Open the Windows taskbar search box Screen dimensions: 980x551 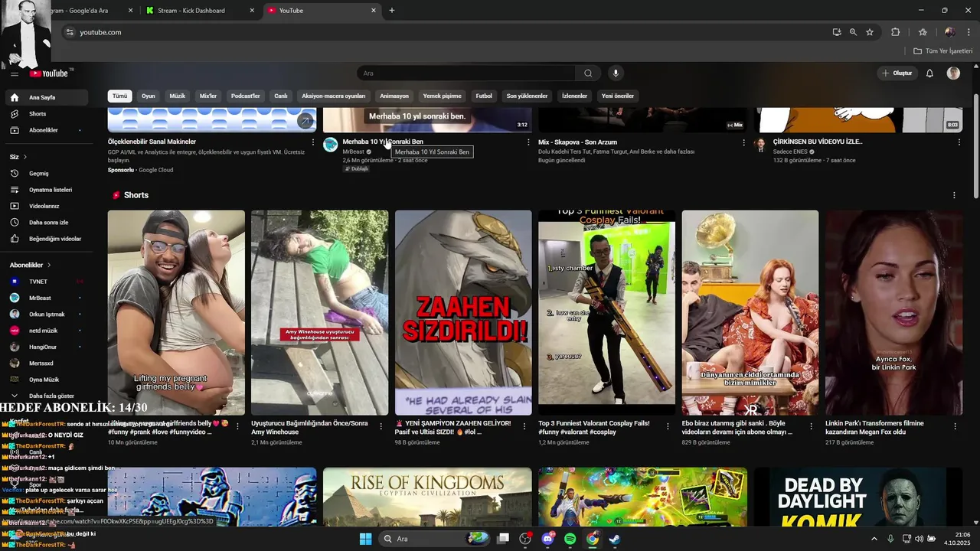(x=435, y=539)
